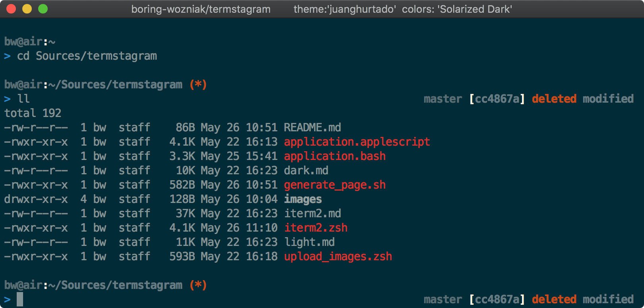Click the 'cd Sources/termstagram' command text
Screen dimensions: 644x308
87,56
